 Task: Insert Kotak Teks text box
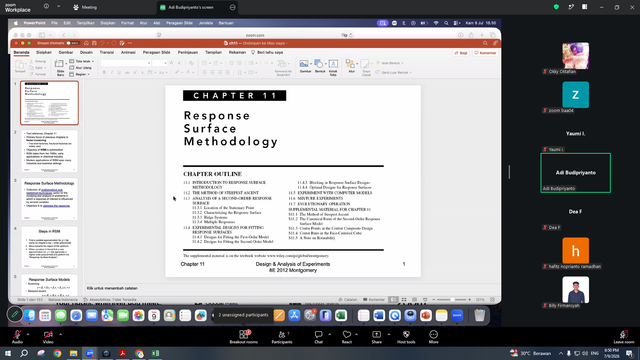(333, 67)
